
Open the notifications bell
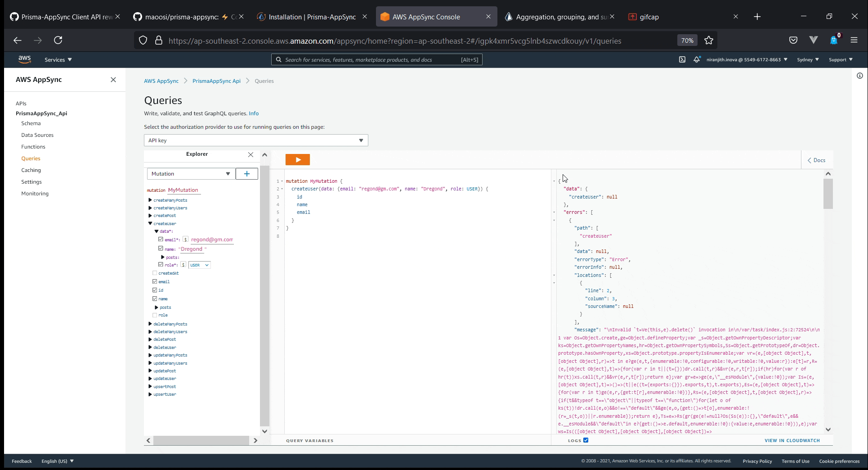(697, 59)
